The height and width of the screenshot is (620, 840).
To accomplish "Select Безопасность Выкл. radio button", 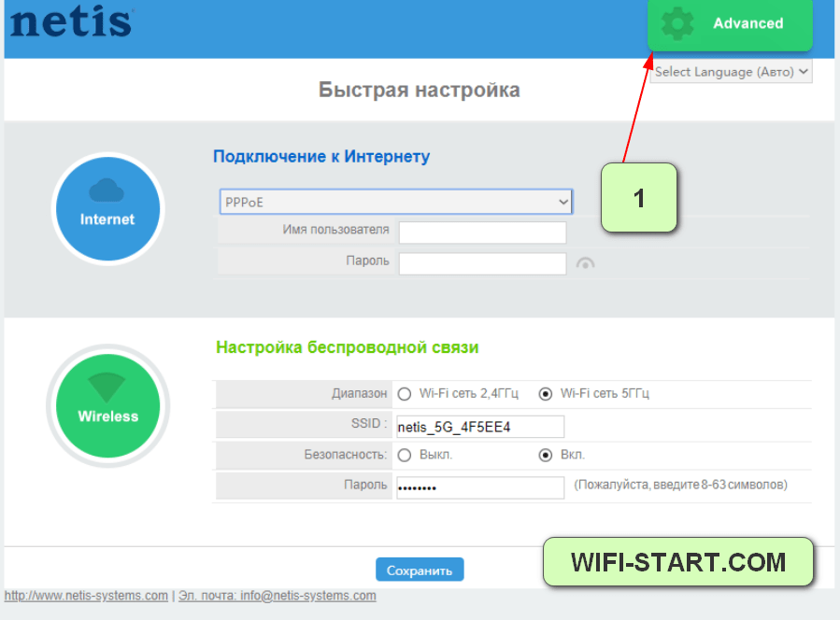I will 405,455.
